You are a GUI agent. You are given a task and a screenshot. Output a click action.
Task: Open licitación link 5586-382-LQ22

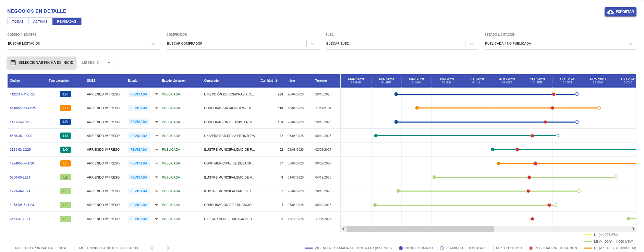21,136
